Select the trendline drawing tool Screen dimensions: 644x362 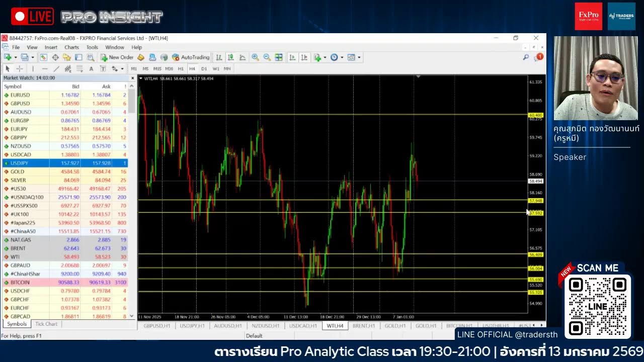point(56,69)
